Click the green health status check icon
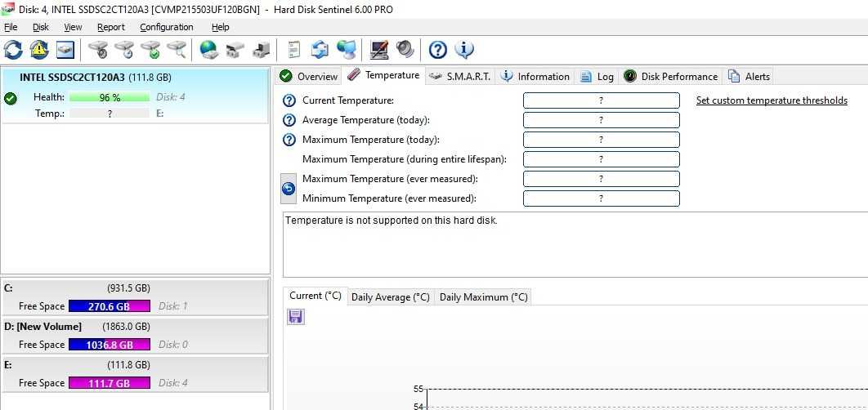868x410 pixels. click(10, 99)
